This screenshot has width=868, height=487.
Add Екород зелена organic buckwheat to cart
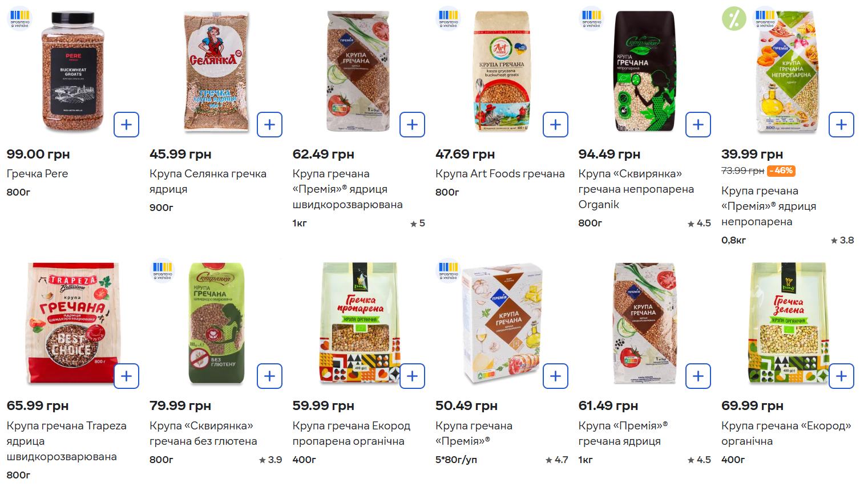pyautogui.click(x=841, y=376)
